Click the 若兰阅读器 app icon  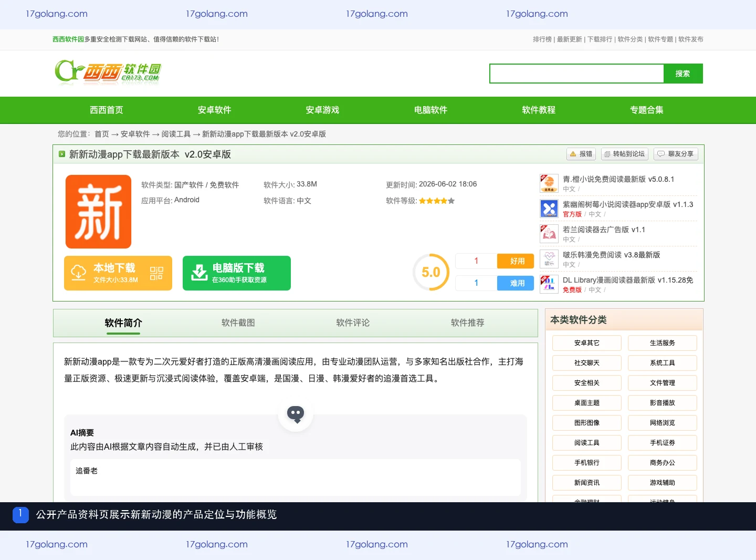549,234
